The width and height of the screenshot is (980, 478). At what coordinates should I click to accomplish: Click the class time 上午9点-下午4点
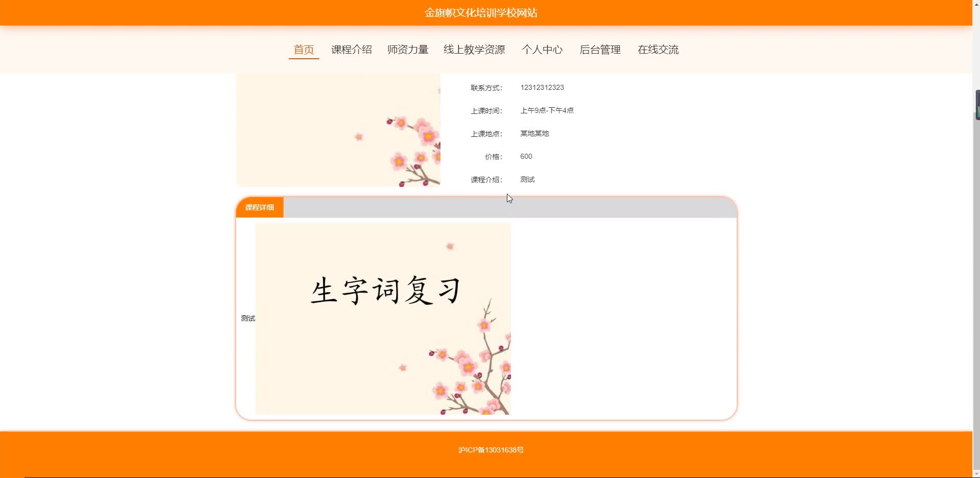546,110
